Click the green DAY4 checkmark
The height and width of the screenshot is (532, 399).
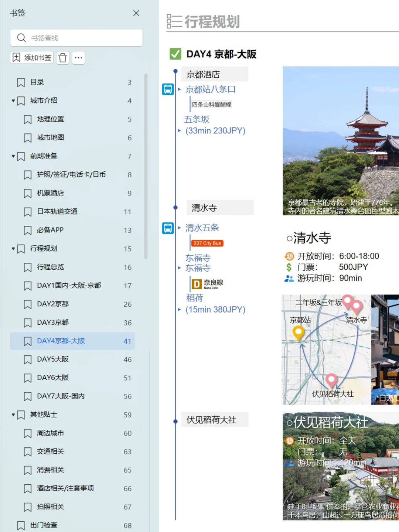tap(175, 54)
